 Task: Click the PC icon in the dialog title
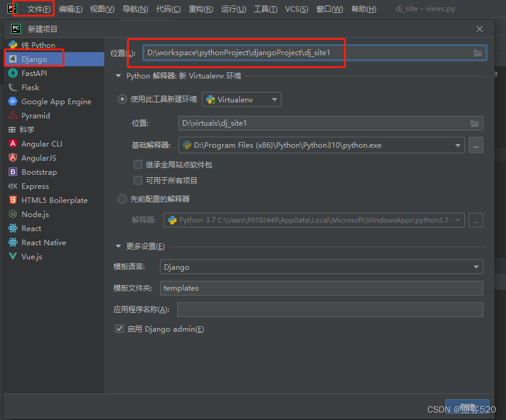click(16, 29)
